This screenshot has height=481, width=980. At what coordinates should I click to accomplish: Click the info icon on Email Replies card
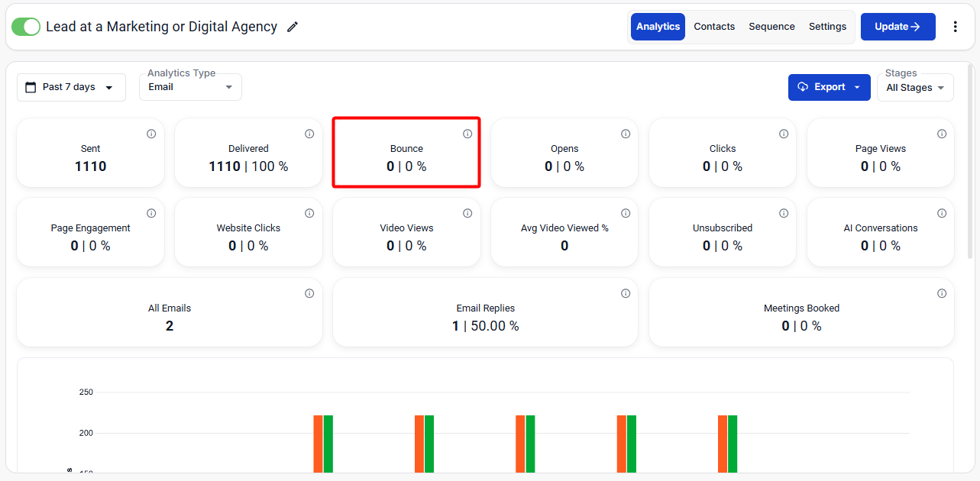[626, 293]
